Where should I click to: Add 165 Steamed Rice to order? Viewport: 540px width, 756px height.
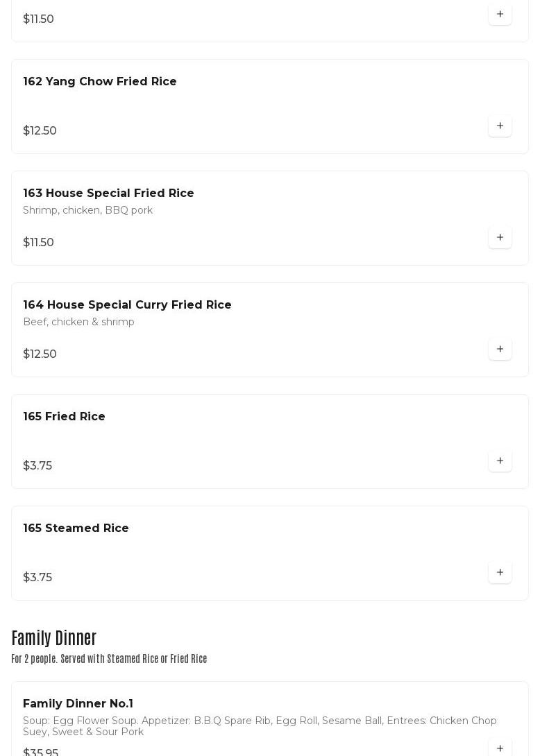[x=500, y=573]
